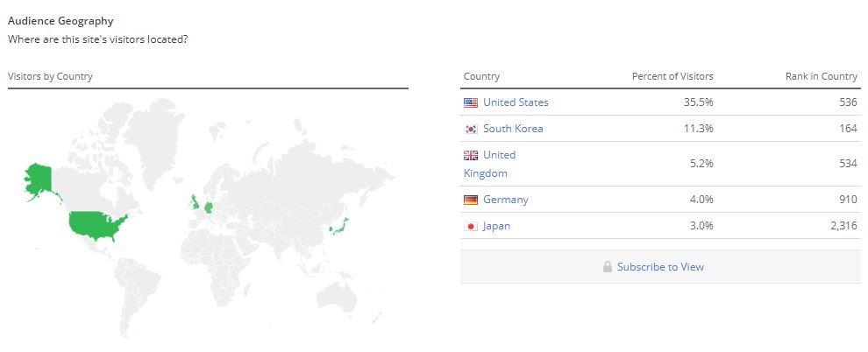
Task: Click the United Kingdom flag icon
Action: (471, 155)
